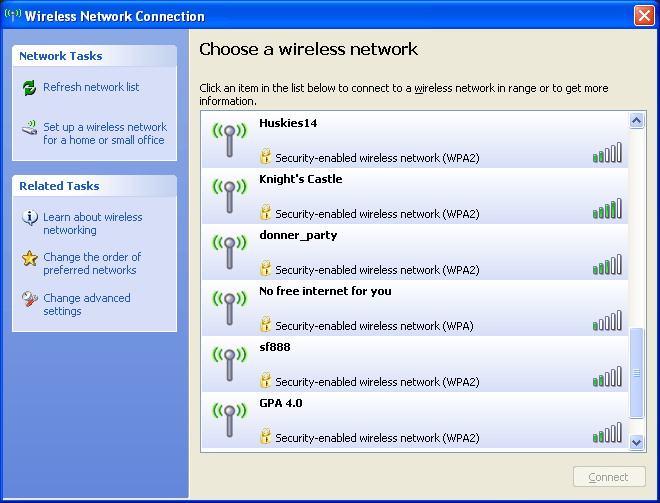The image size is (660, 503).
Task: Click the padlock icon under Knight's Castle
Action: click(266, 212)
